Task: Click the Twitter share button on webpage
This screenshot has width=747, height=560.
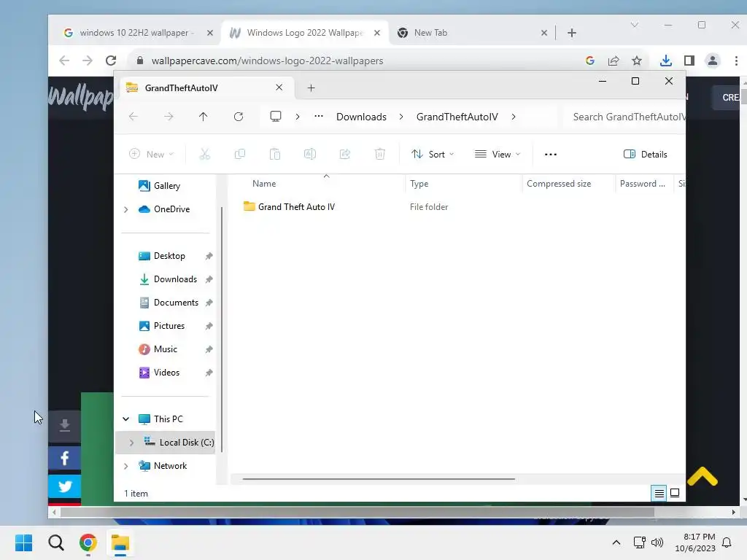Action: tap(65, 486)
